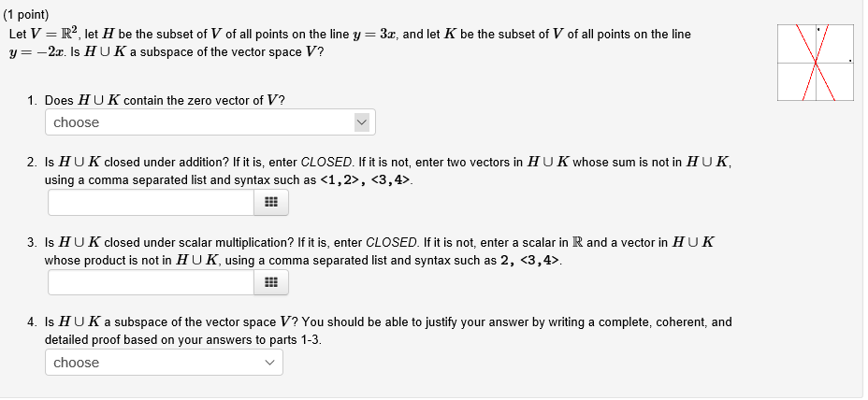Open the matrix entry icon for question 2
Screen dimensions: 868x400
click(270, 203)
